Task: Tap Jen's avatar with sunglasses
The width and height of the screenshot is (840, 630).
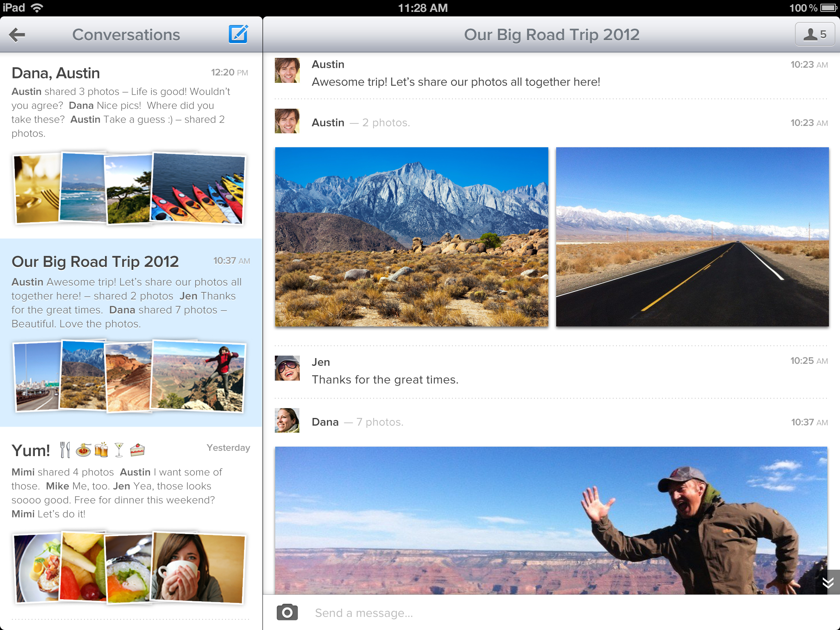Action: 287,368
